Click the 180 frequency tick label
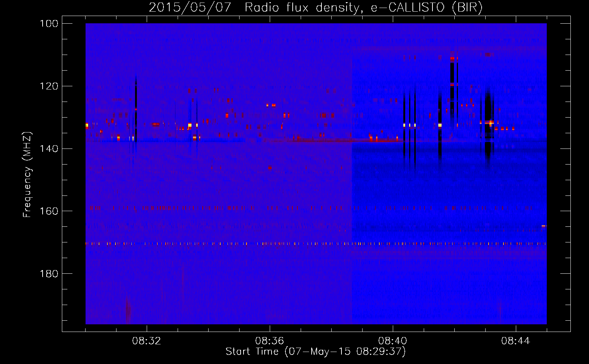 click(49, 274)
